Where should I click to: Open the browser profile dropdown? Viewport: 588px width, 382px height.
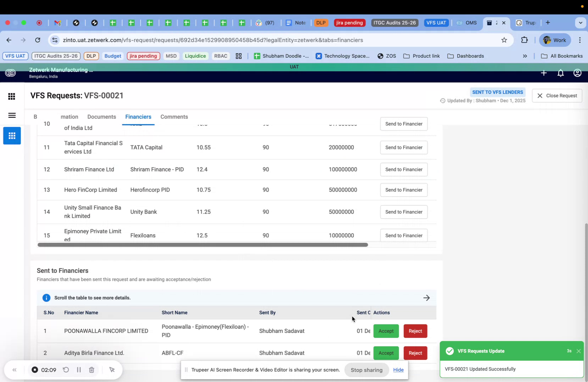pyautogui.click(x=554, y=40)
